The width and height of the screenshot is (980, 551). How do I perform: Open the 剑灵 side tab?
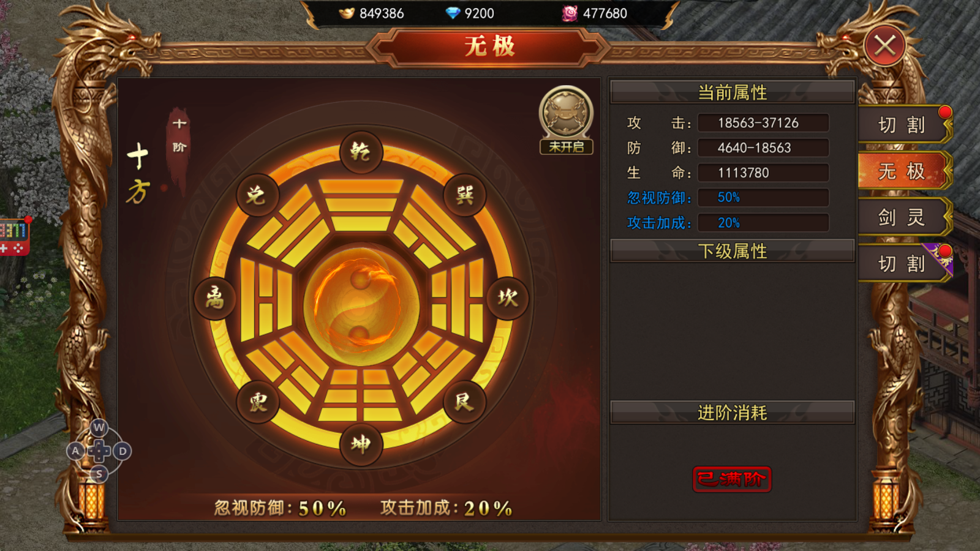(905, 217)
